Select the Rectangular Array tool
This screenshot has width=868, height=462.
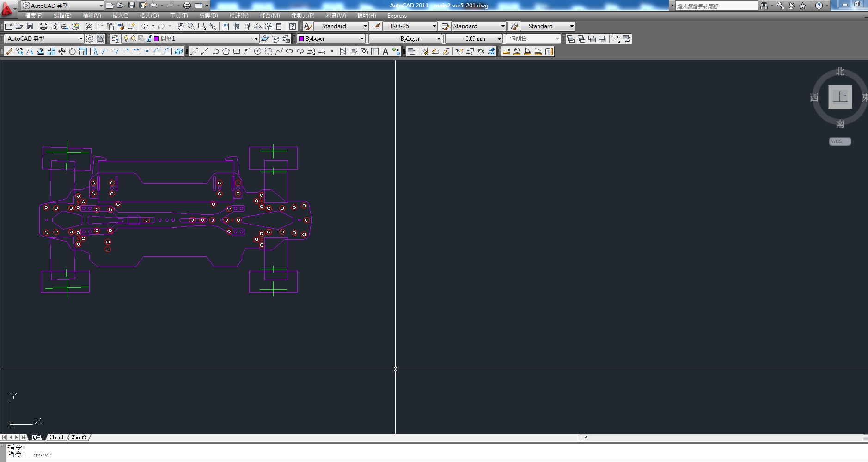click(x=51, y=51)
